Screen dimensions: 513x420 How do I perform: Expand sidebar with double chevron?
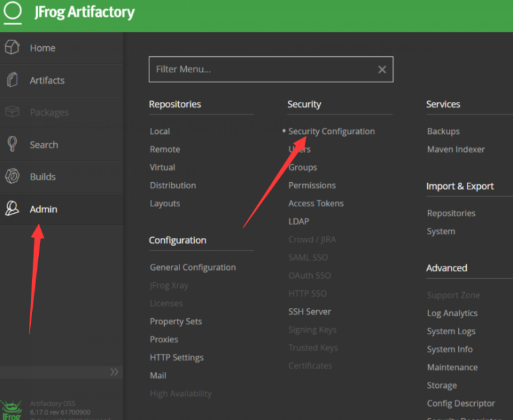pos(114,372)
